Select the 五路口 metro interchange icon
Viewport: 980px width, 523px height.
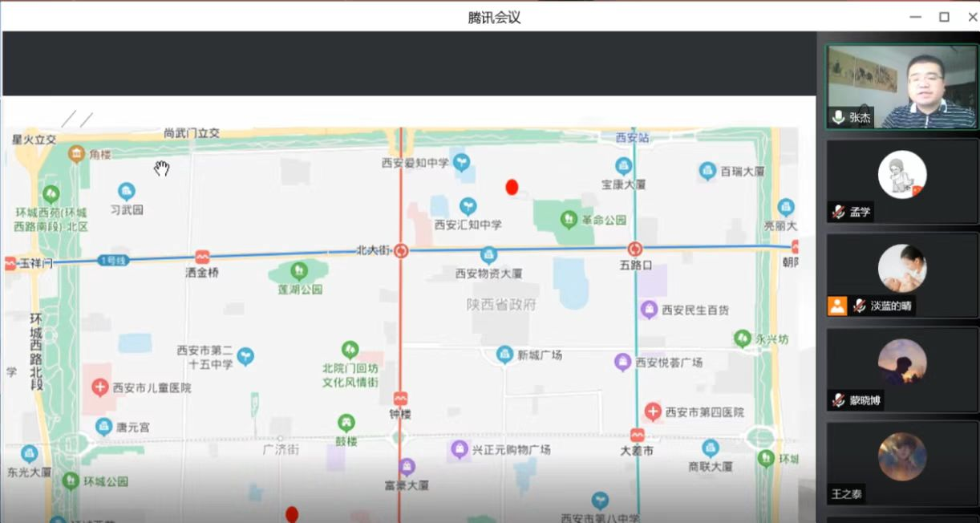click(x=634, y=249)
